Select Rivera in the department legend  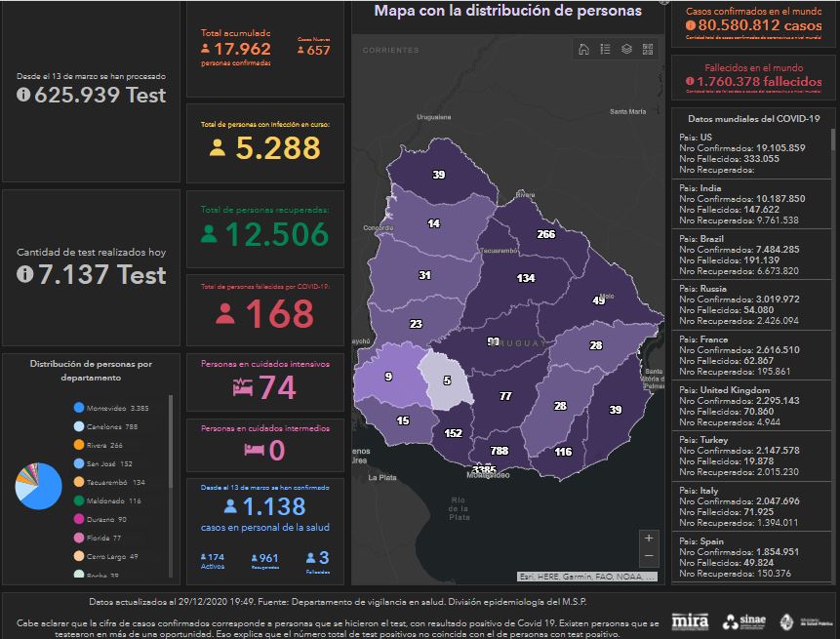pos(102,445)
